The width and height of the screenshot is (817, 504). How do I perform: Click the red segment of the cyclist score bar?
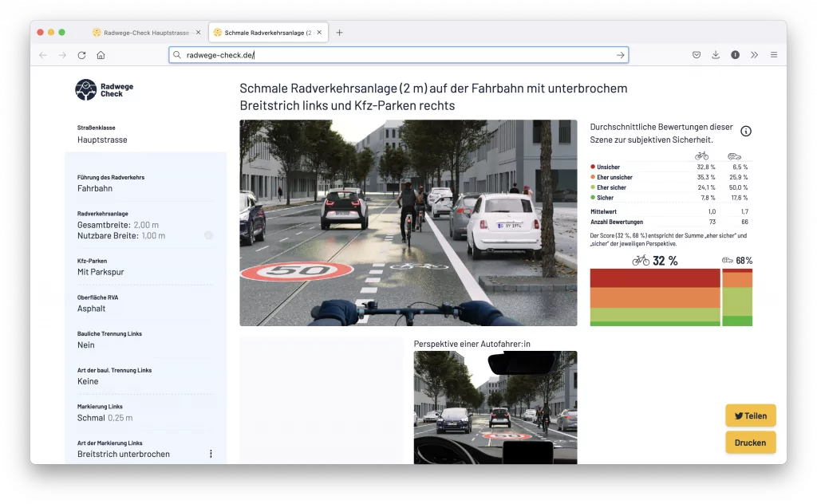pyautogui.click(x=654, y=278)
